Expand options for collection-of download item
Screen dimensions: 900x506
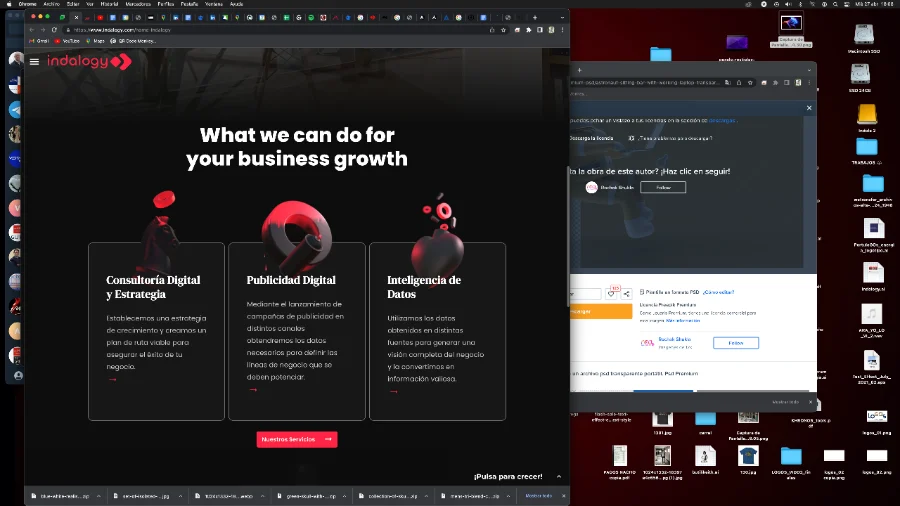pos(426,496)
